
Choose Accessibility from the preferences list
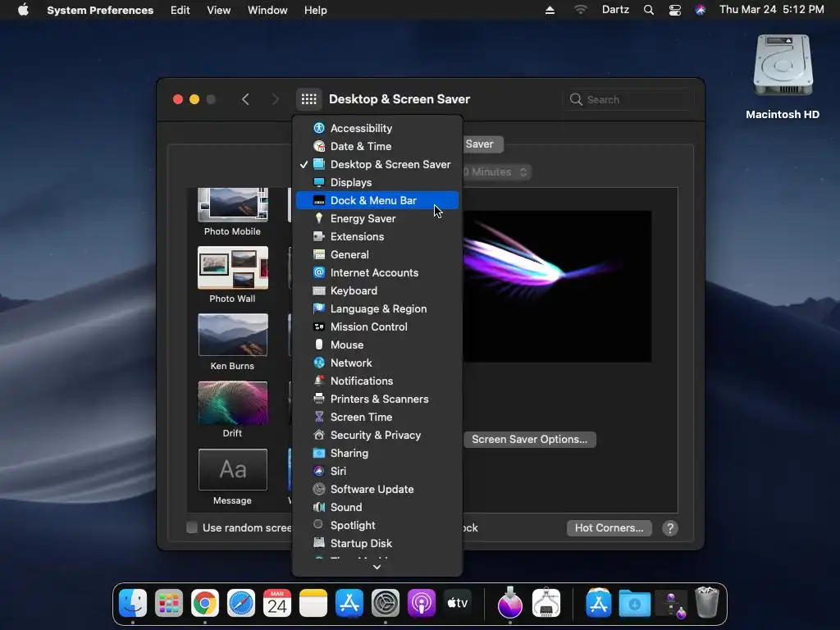click(x=377, y=128)
